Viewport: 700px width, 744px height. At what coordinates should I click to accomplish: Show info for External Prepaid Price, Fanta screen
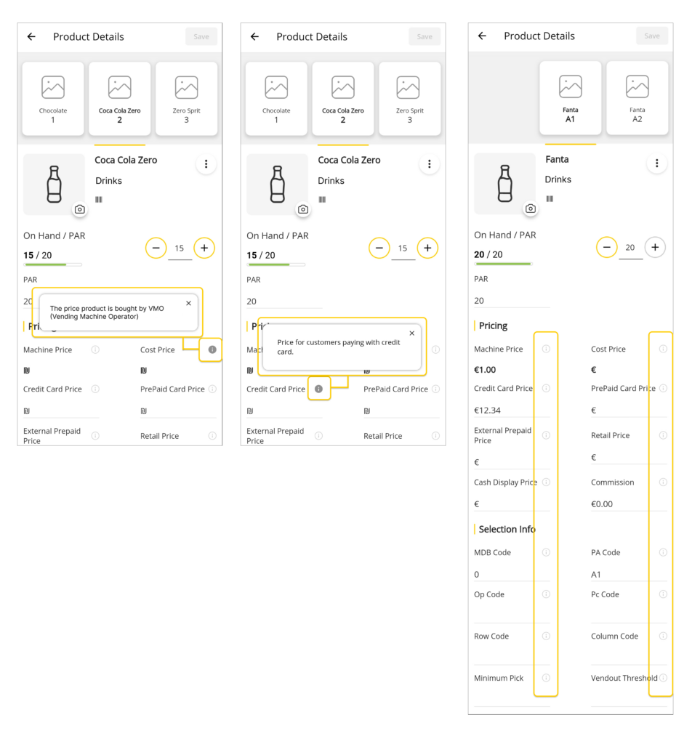point(546,435)
